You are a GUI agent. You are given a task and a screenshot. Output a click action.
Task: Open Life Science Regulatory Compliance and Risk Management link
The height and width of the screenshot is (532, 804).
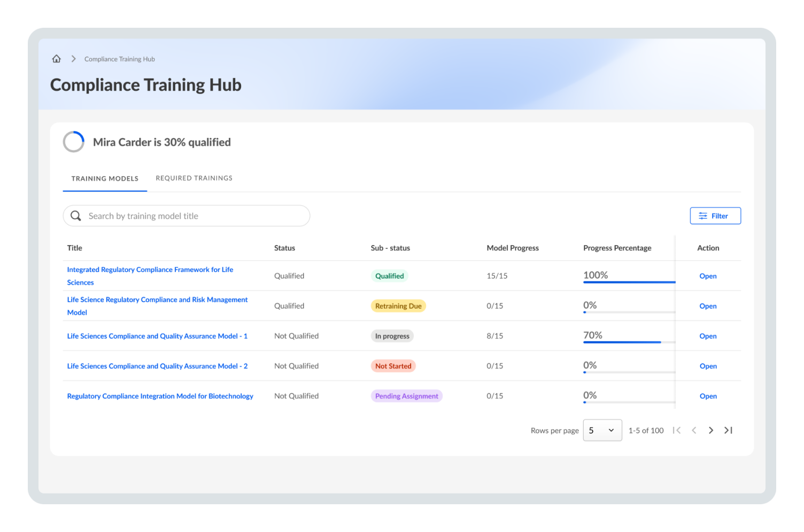click(157, 306)
